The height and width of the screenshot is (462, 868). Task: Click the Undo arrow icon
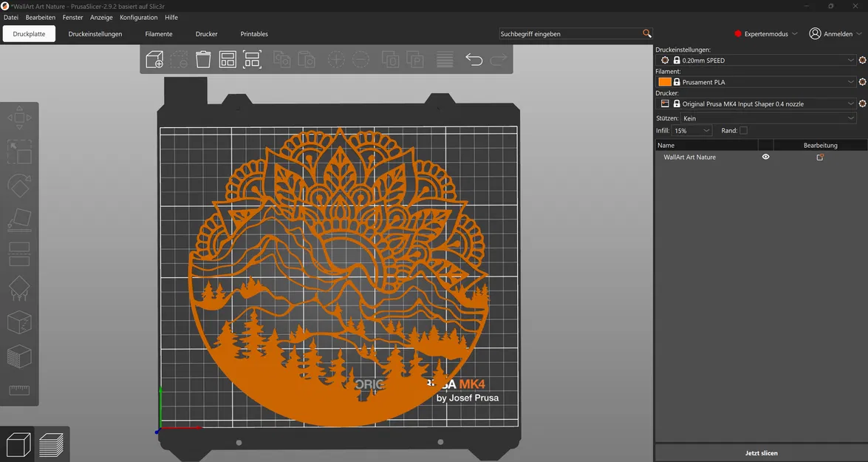point(474,59)
